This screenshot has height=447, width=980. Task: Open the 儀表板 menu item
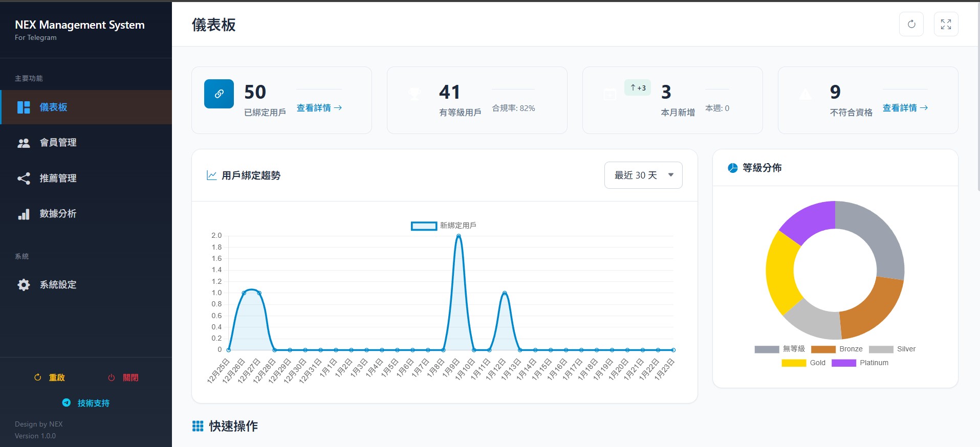(x=53, y=107)
